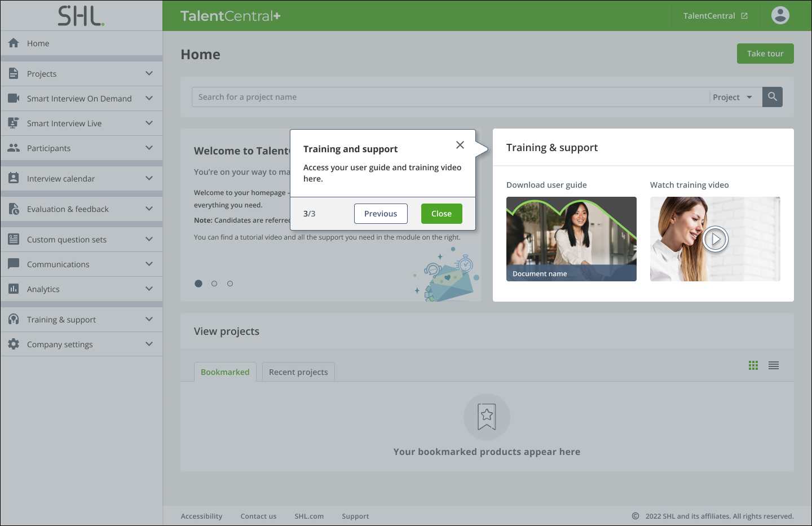Click the search magnifier button
The width and height of the screenshot is (812, 526).
point(773,97)
